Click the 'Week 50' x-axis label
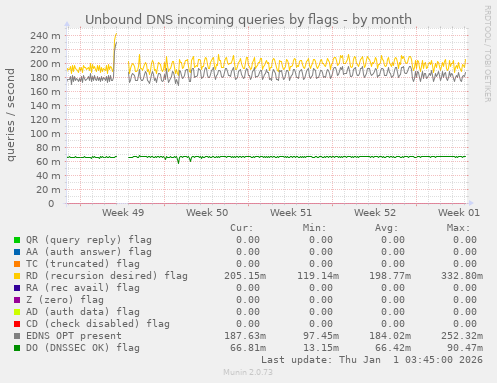The image size is (497, 383). [x=207, y=213]
